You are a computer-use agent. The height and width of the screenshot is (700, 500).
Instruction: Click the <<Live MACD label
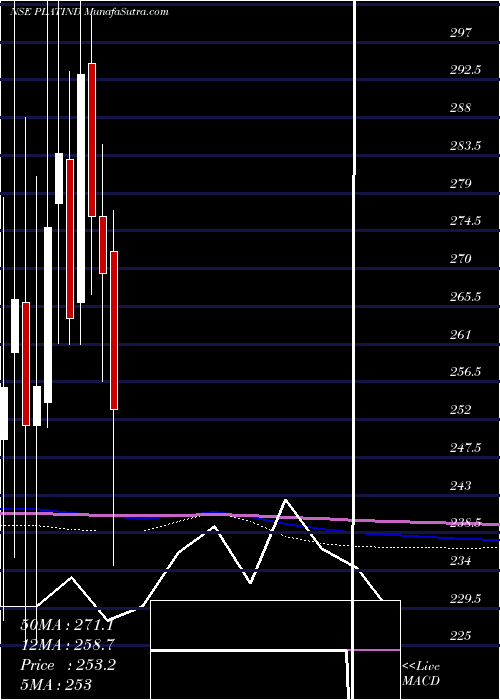click(421, 674)
